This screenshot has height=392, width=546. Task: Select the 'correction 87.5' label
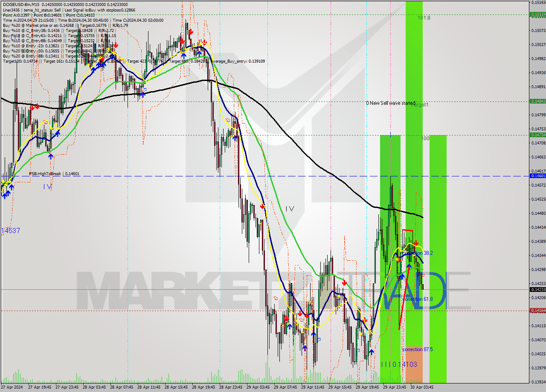(x=418, y=349)
